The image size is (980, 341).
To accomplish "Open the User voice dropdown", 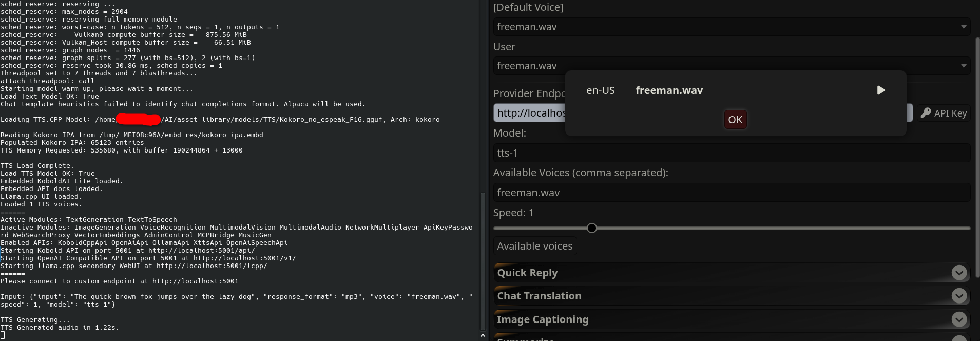I will point(732,66).
